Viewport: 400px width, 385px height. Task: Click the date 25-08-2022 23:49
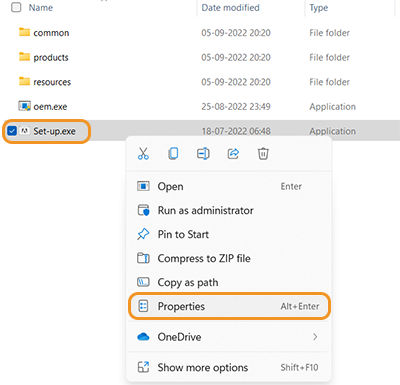[236, 107]
